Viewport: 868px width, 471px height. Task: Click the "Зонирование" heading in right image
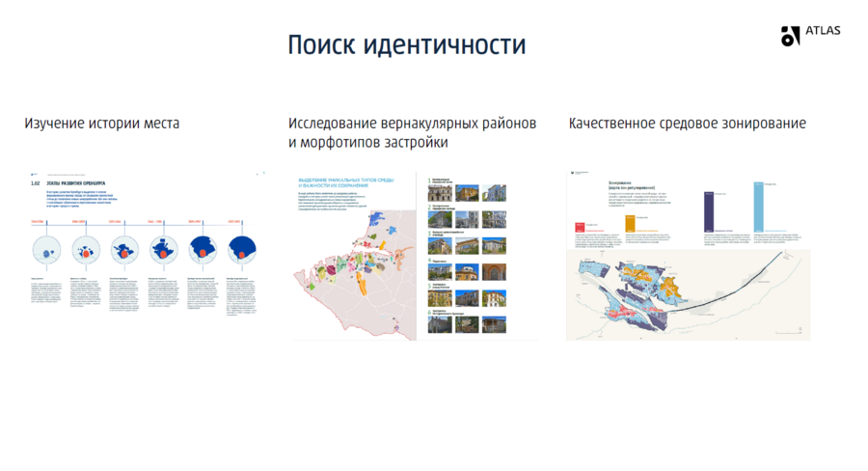pos(632,185)
